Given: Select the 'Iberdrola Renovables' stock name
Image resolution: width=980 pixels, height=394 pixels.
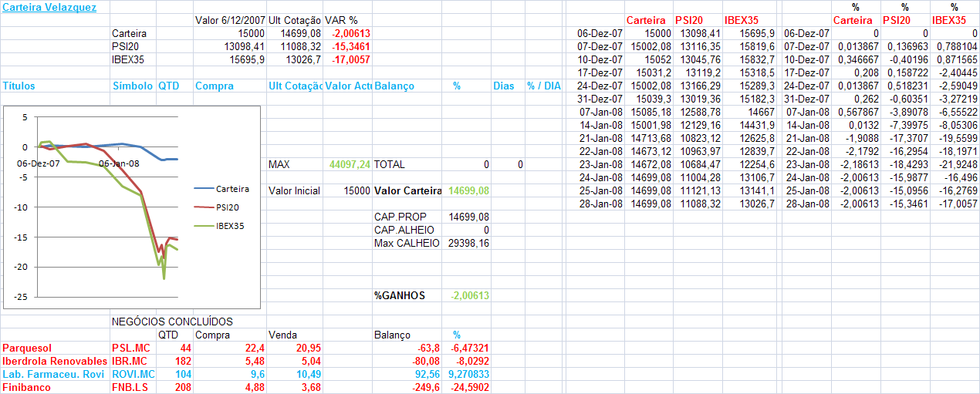Looking at the screenshot, I should pyautogui.click(x=54, y=361).
